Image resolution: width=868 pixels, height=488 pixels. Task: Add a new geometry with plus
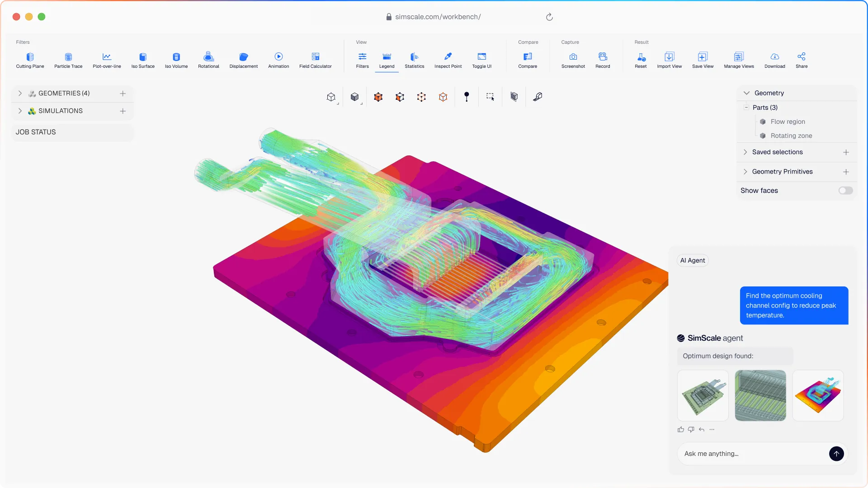(x=123, y=94)
